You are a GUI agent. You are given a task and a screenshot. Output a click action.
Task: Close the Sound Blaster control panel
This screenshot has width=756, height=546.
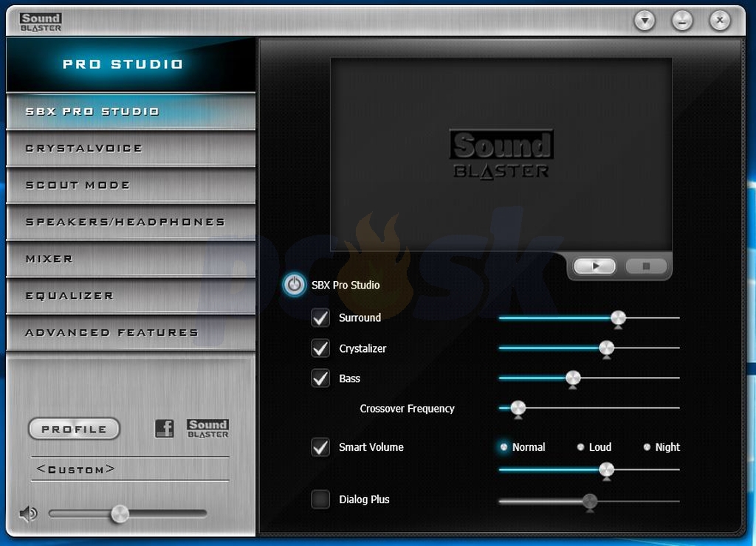[x=720, y=21]
